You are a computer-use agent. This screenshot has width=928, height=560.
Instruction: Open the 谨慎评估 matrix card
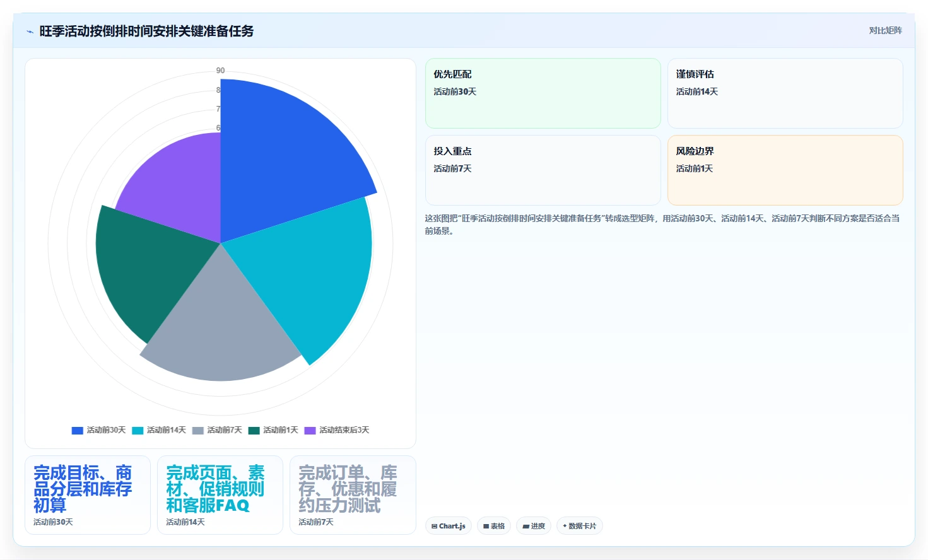785,93
